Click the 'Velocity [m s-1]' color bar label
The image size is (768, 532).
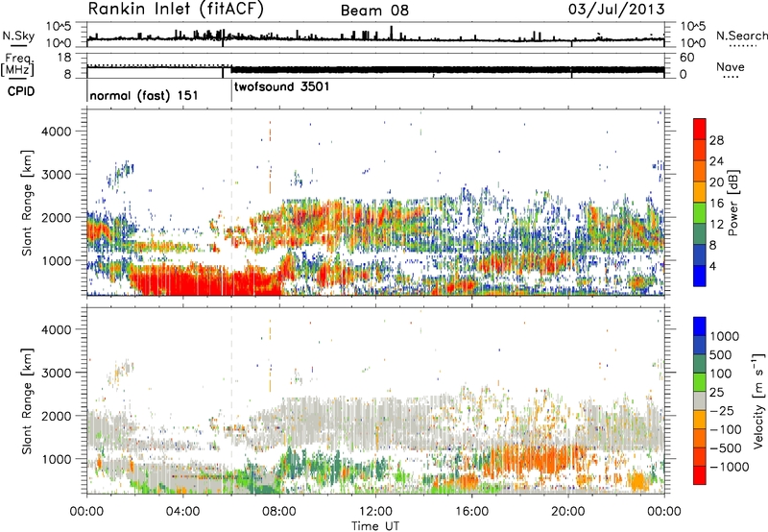[758, 400]
